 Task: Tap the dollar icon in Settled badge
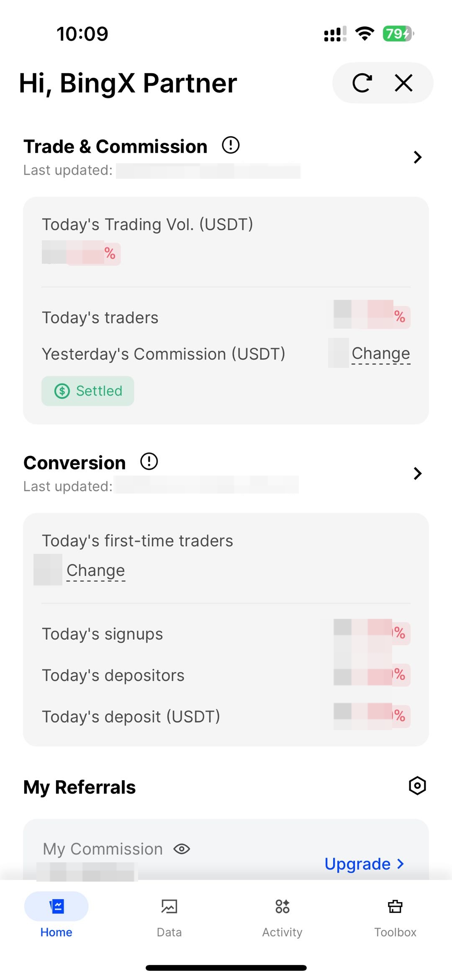click(62, 391)
